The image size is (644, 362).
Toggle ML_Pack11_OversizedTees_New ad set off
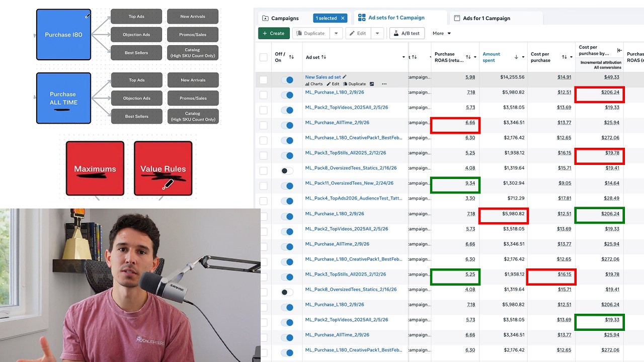click(287, 186)
